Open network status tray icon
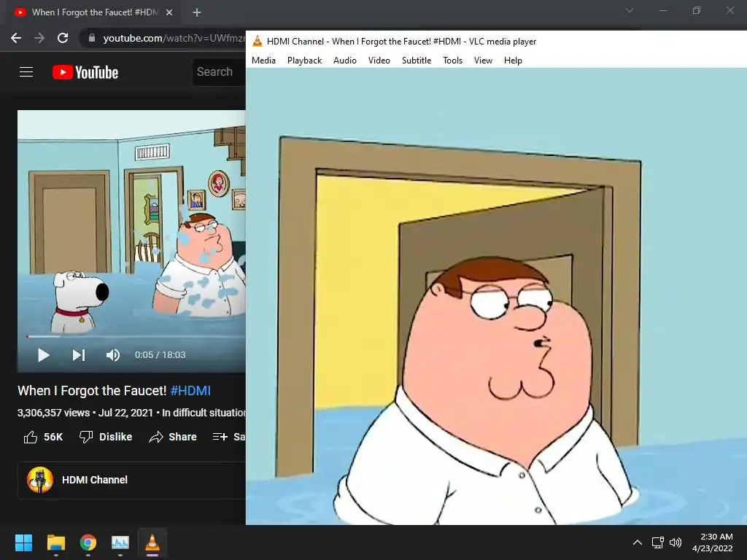The height and width of the screenshot is (560, 747). pyautogui.click(x=658, y=542)
